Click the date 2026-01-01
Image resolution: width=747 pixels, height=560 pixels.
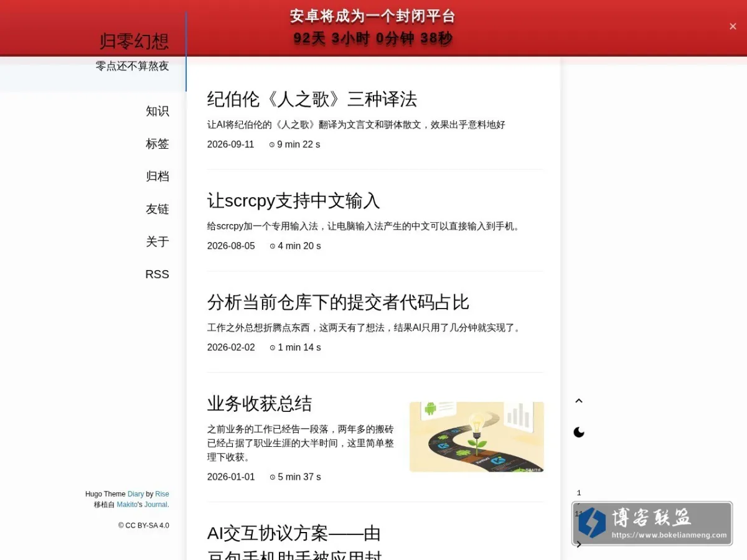231,477
